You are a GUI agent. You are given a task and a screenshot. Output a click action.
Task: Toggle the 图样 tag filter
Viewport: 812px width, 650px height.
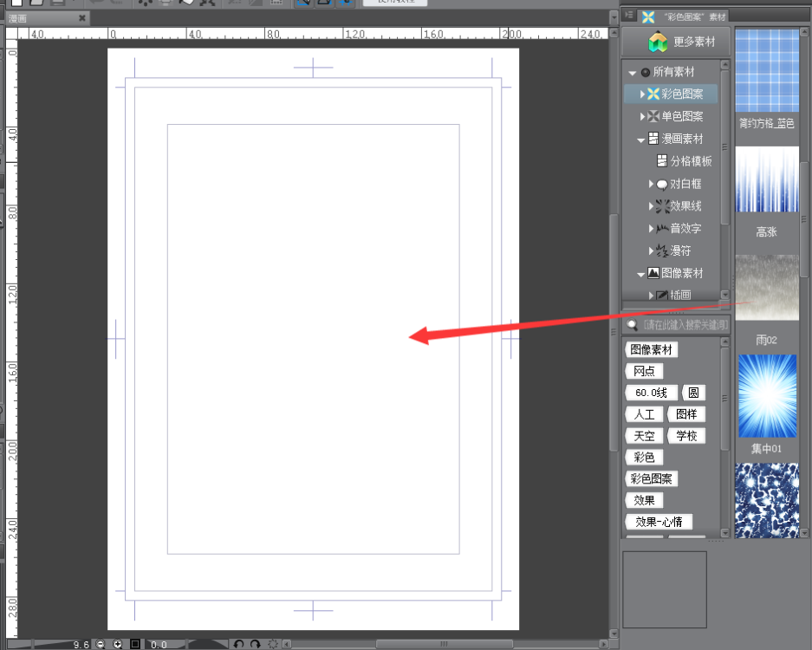click(x=686, y=414)
